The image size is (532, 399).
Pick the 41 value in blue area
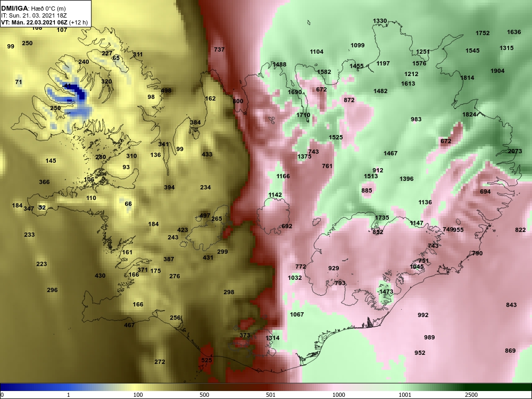68,86
